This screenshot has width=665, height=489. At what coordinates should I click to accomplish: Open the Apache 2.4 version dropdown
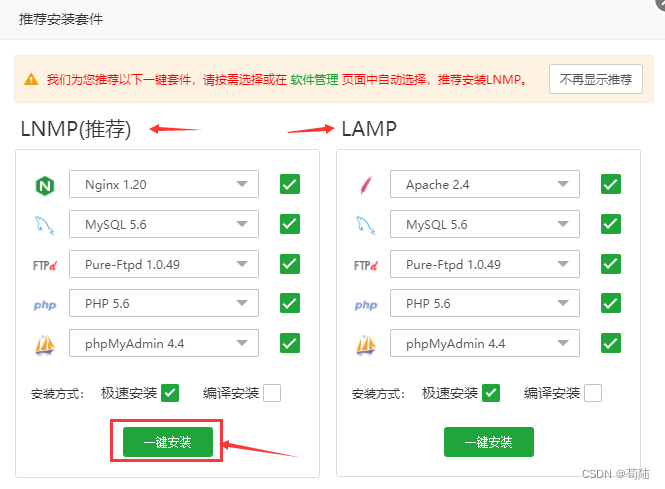point(485,184)
